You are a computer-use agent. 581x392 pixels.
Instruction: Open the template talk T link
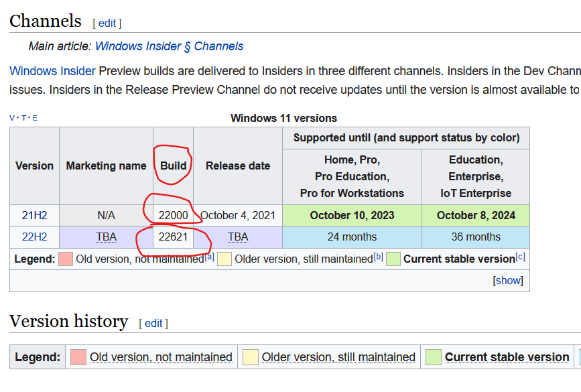point(23,118)
